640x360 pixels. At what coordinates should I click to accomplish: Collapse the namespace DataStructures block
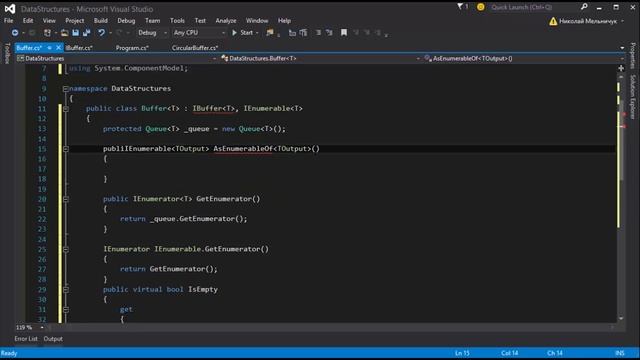(x=66, y=89)
